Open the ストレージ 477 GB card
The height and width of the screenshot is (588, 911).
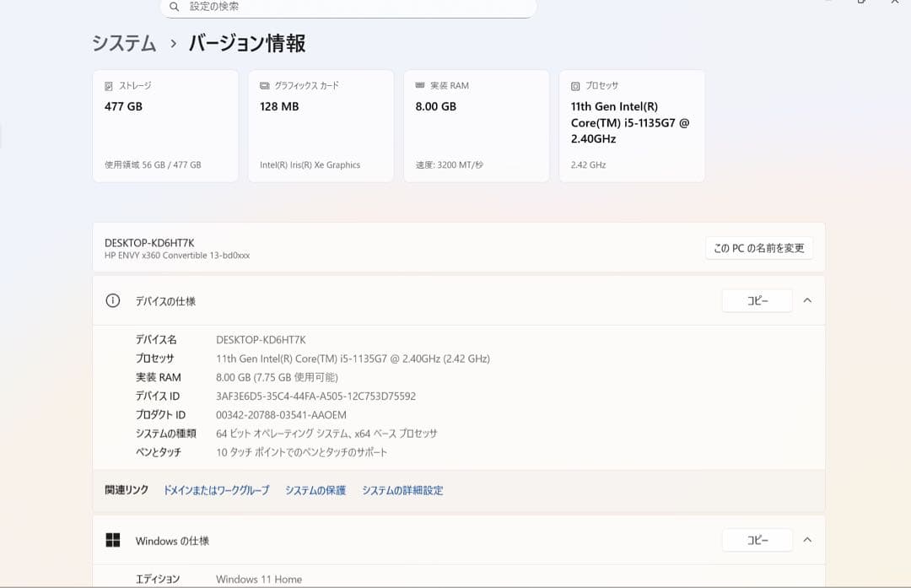(x=165, y=126)
